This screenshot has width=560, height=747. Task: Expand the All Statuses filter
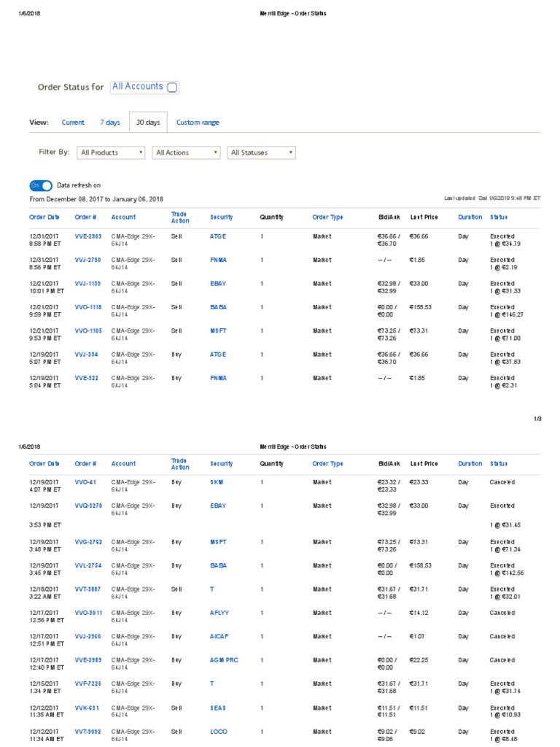coord(262,152)
